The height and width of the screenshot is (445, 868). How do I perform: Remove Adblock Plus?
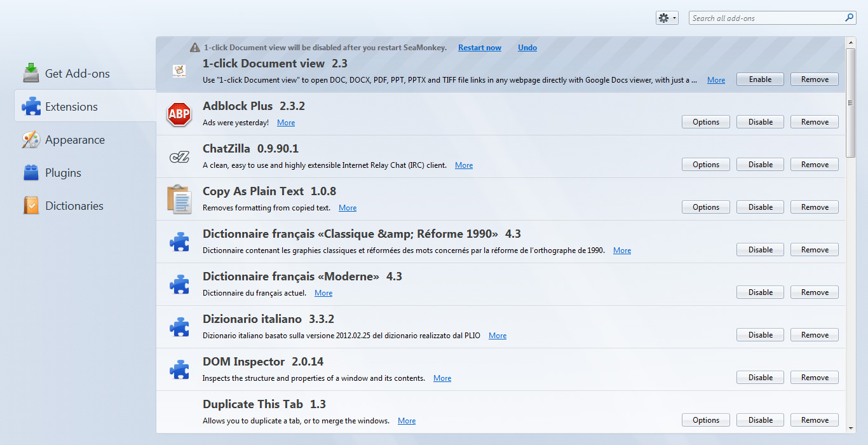click(x=815, y=122)
